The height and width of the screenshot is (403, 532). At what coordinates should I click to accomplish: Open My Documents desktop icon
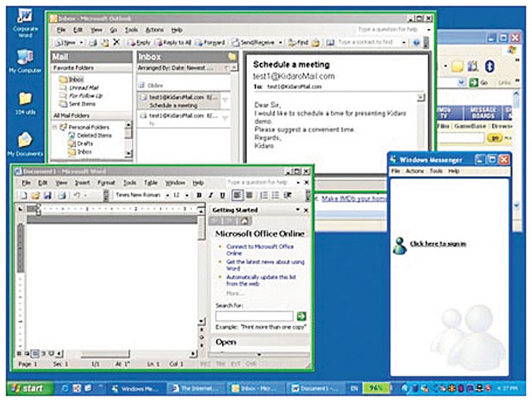[x=25, y=145]
